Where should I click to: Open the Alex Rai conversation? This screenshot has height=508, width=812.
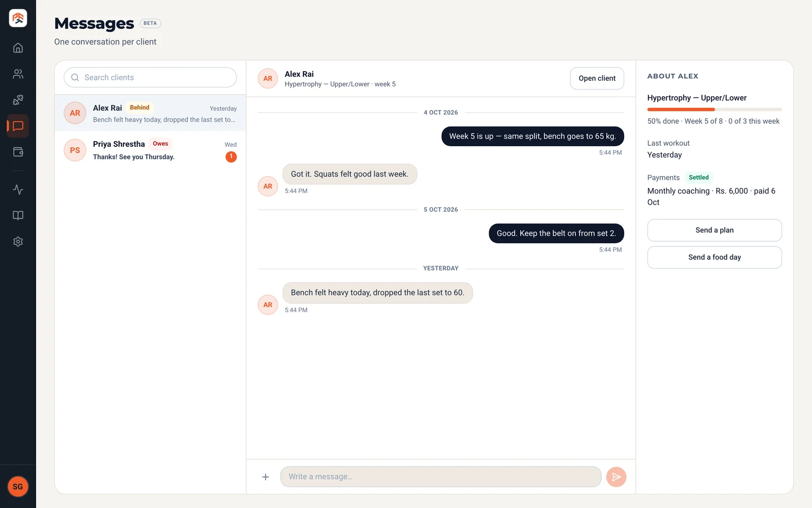pyautogui.click(x=150, y=113)
